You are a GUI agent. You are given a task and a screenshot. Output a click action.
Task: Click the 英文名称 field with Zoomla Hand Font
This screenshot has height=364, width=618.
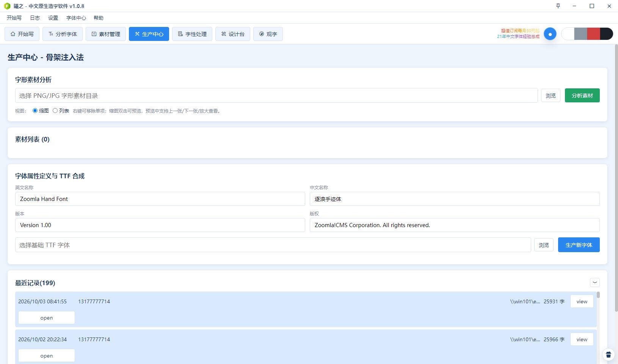tap(160, 199)
